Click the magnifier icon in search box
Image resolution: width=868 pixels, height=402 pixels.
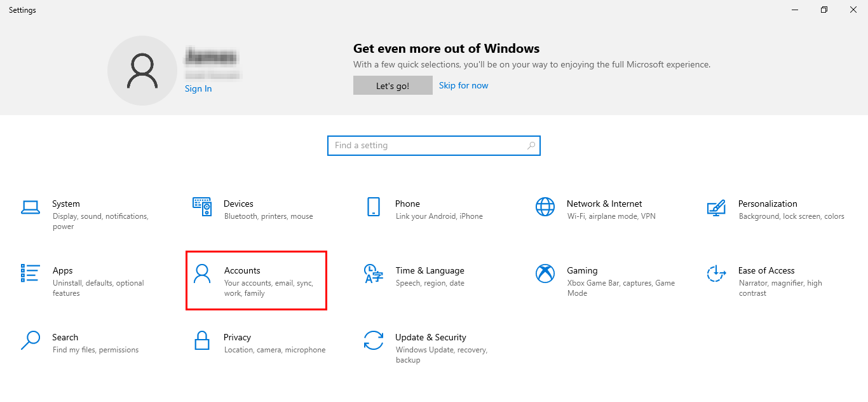coord(531,146)
